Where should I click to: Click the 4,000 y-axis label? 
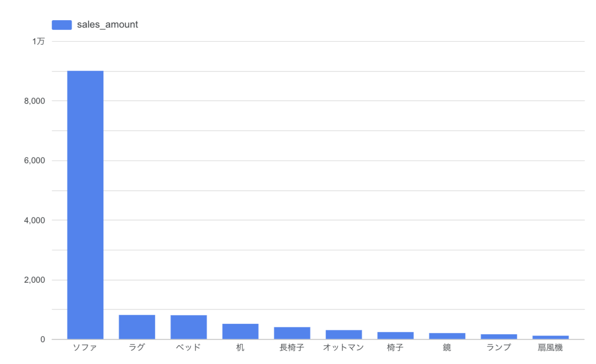pyautogui.click(x=35, y=220)
